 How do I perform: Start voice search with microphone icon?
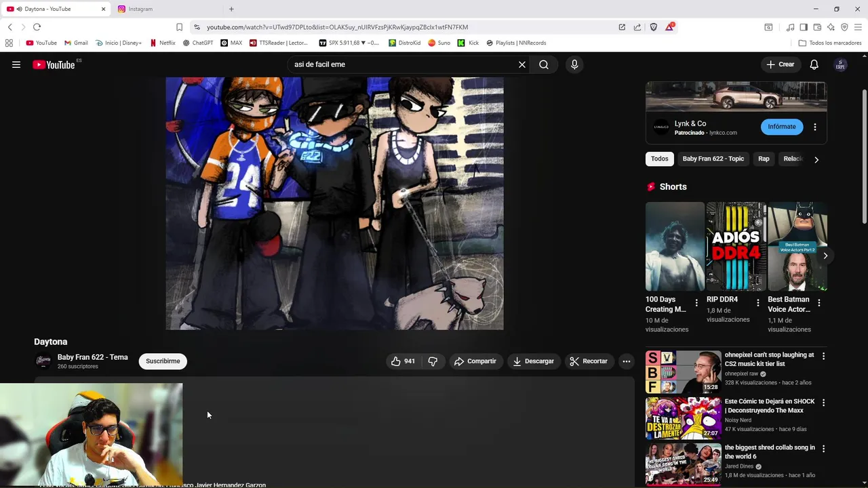click(x=574, y=64)
